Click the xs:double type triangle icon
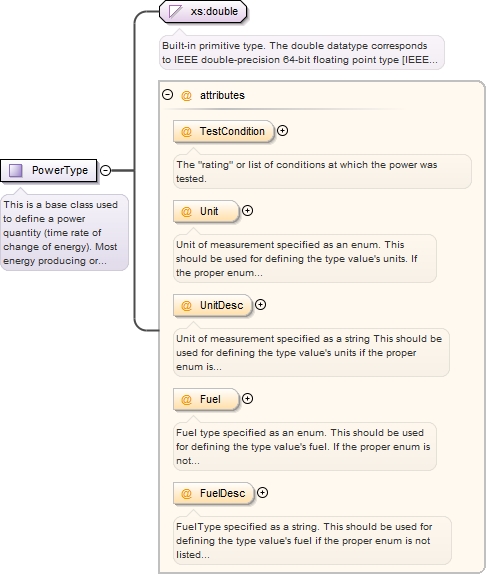Screen dimensions: 487x575 175,11
